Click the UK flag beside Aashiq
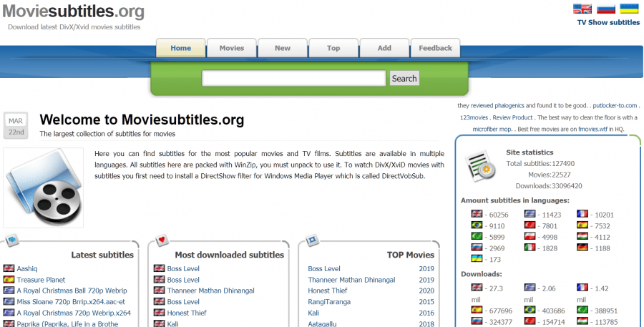The width and height of the screenshot is (644, 327). [x=9, y=268]
